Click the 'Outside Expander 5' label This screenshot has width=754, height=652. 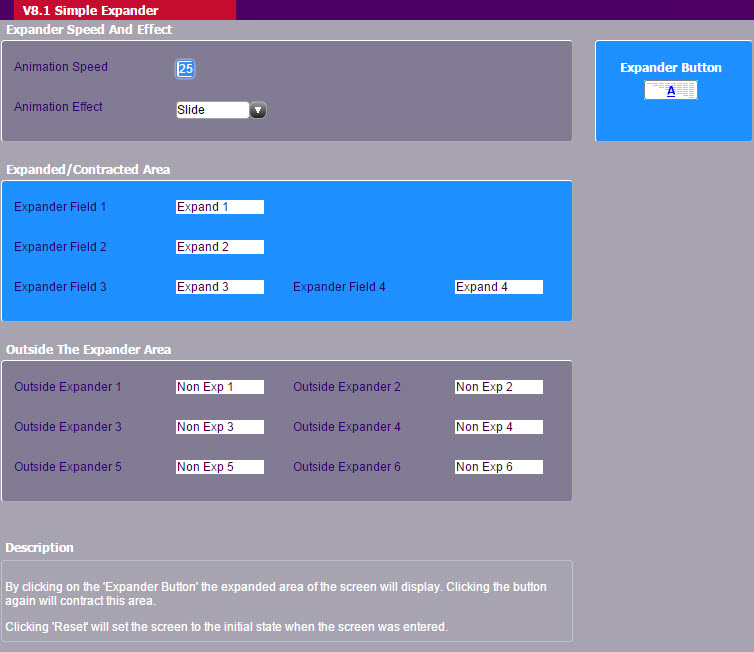point(68,466)
